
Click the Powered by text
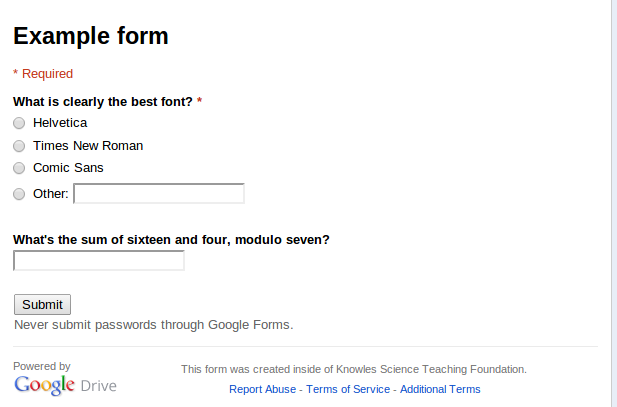(41, 366)
